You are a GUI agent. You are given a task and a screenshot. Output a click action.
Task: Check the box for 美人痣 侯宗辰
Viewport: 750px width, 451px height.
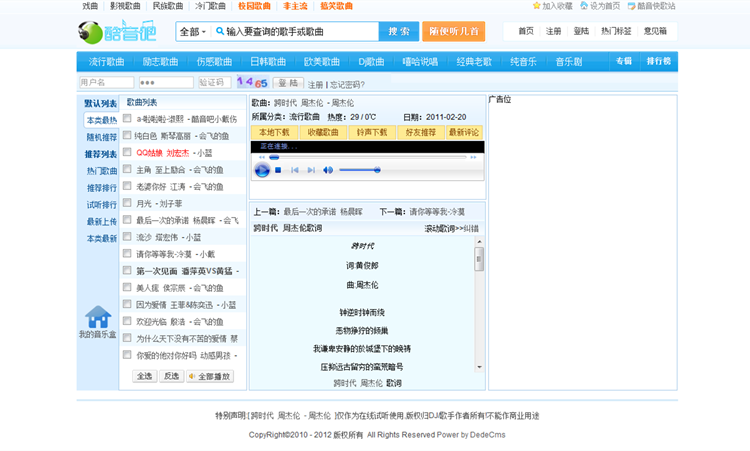pyautogui.click(x=127, y=287)
